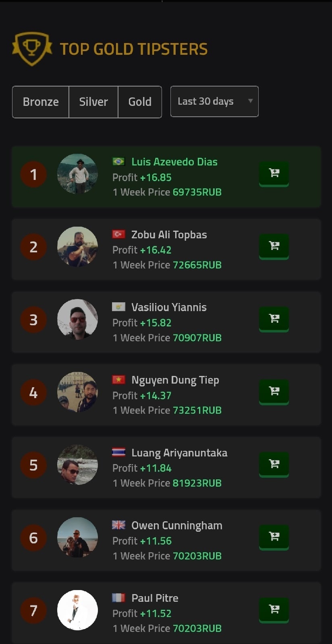Click the dropdown arrow next to Last 30 days
The width and height of the screenshot is (332, 644).
click(250, 101)
